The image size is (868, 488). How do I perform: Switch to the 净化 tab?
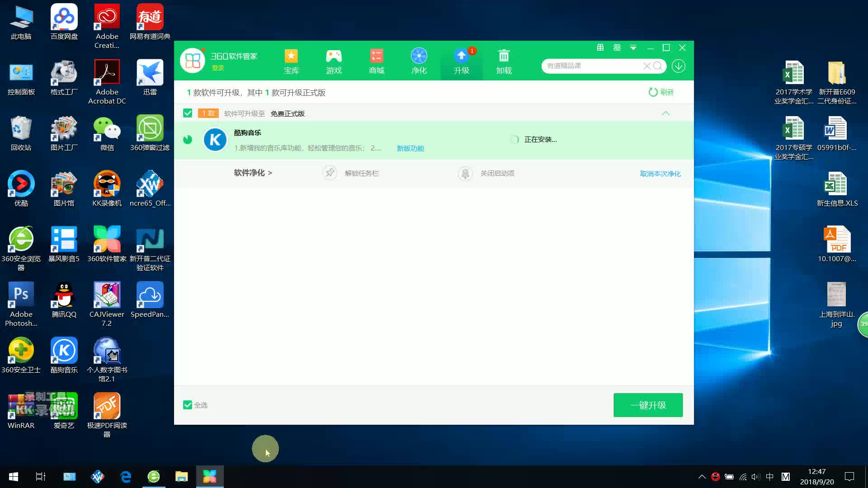[x=419, y=61]
